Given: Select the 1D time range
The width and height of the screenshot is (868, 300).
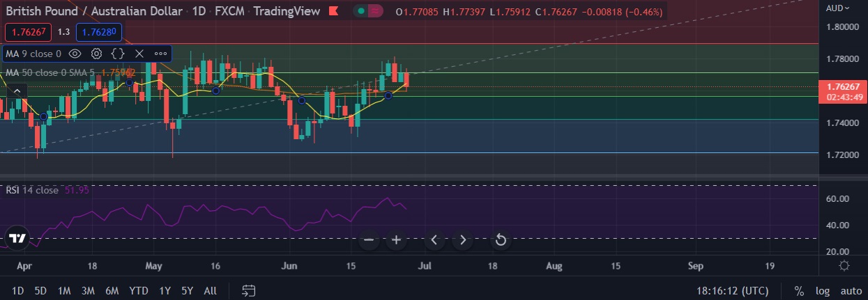Looking at the screenshot, I should (x=18, y=290).
